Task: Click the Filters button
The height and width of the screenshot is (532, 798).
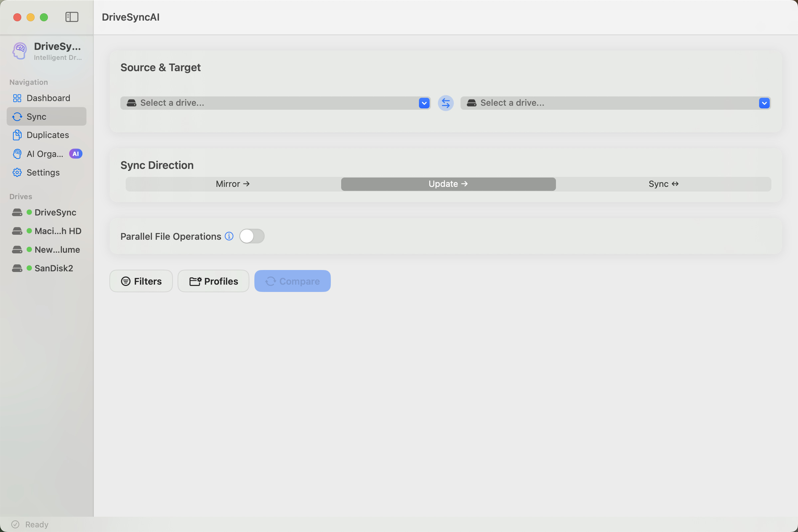Action: [141, 281]
